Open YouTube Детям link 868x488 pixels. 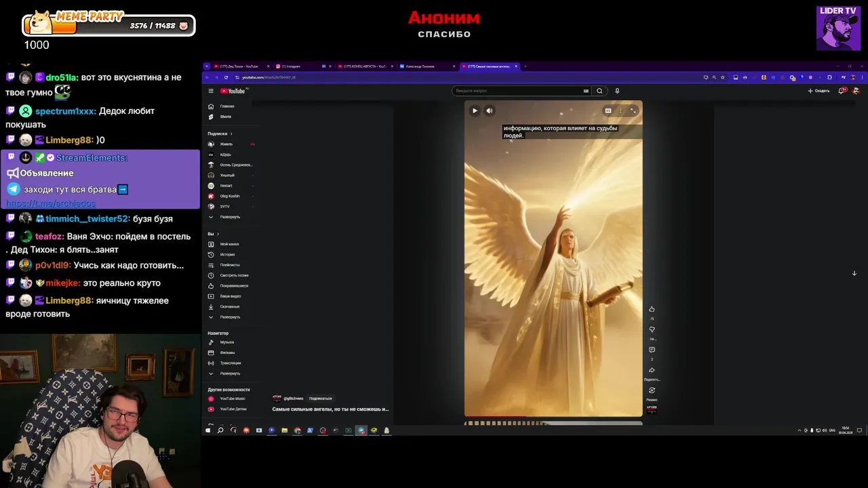[233, 409]
